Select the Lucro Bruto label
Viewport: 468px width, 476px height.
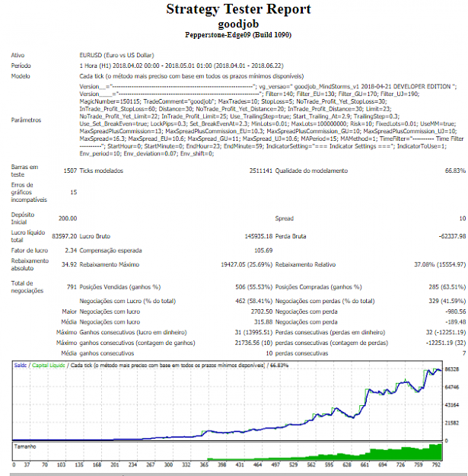click(94, 236)
